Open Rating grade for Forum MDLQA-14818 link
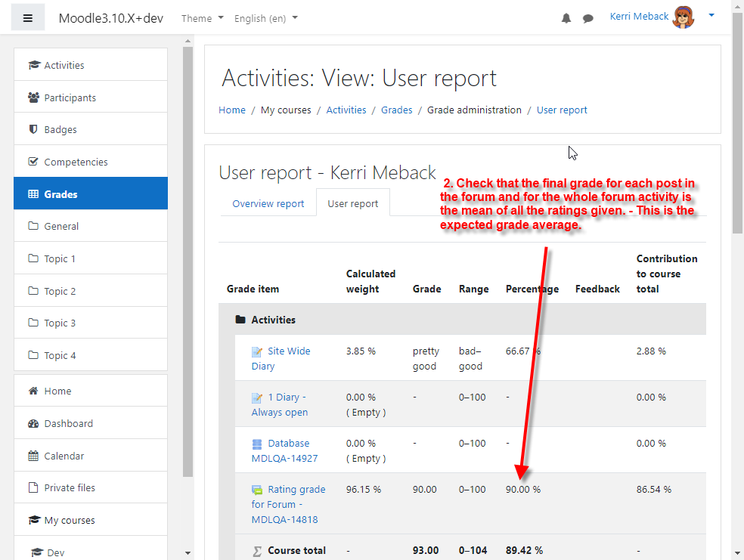This screenshot has width=744, height=560. 289,504
